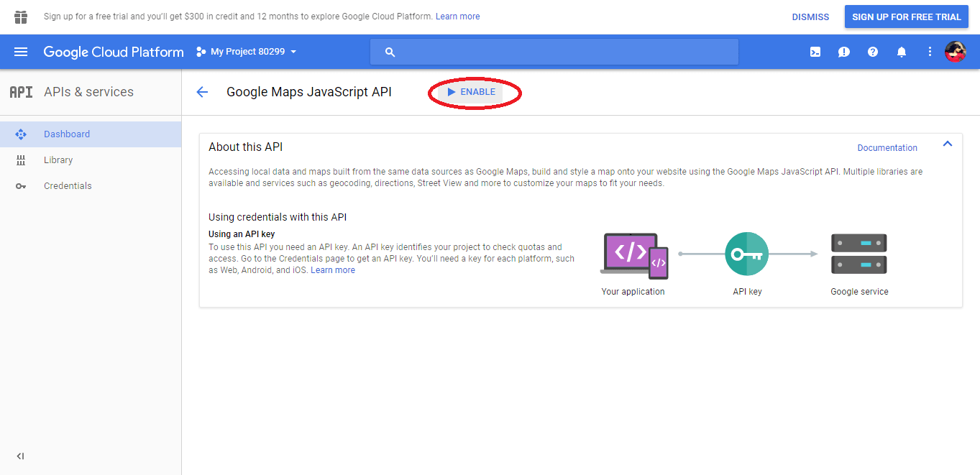Click the APIs & services heading
980x475 pixels.
[88, 92]
